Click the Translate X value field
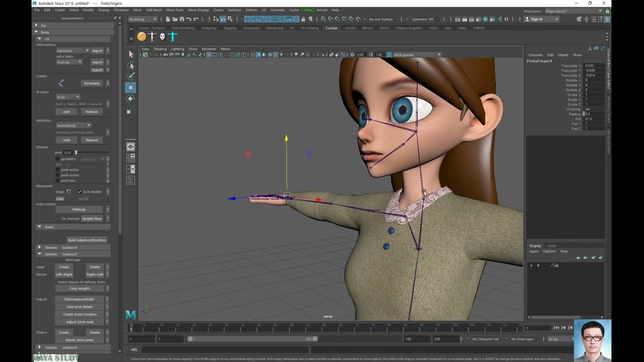Image resolution: width=644 pixels, height=362 pixels. pyautogui.click(x=594, y=66)
